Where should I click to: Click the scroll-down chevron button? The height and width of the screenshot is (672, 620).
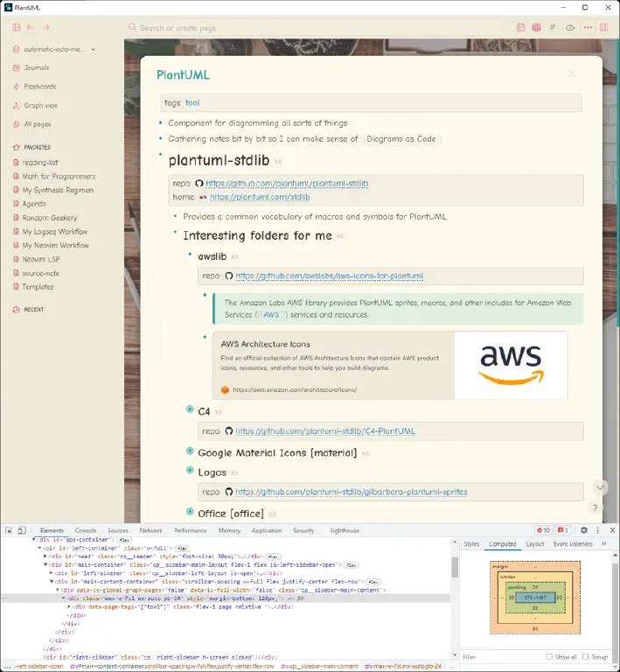pos(600,487)
